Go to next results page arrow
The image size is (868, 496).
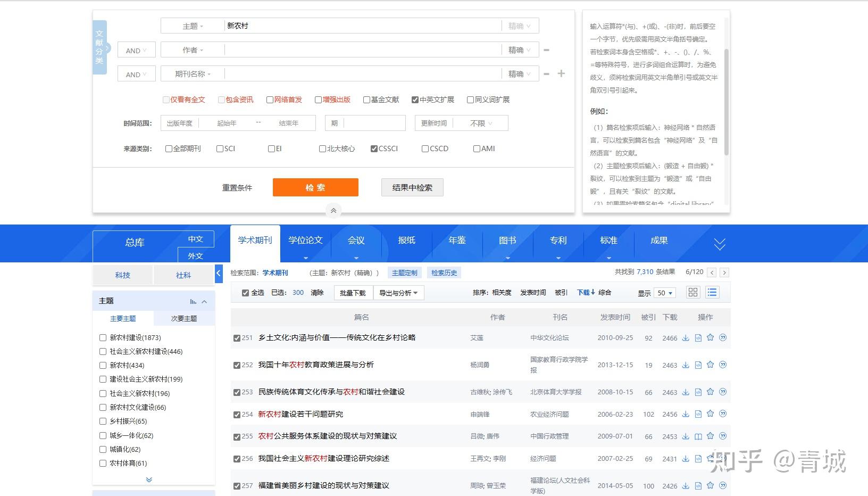[x=724, y=272]
